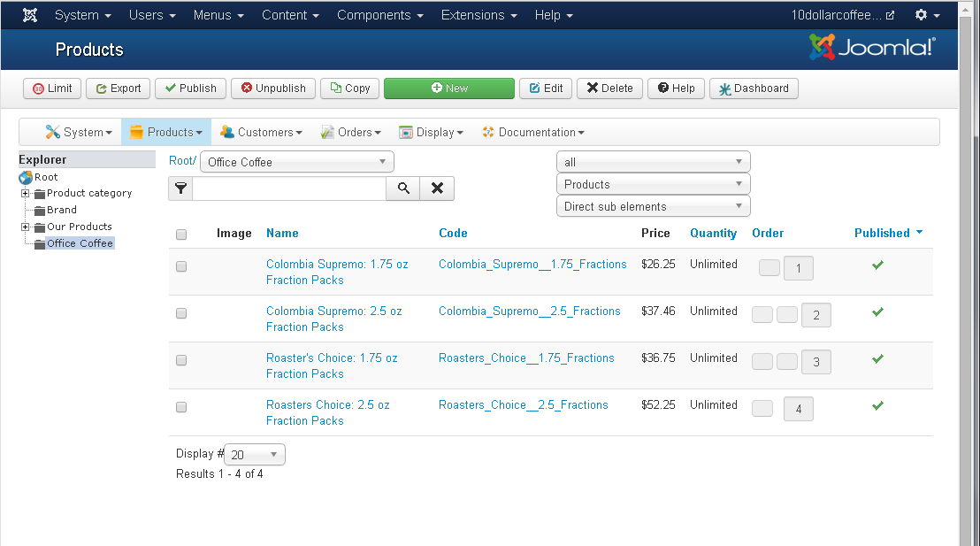
Task: Open the Display # 20 dropdown
Action: [255, 455]
